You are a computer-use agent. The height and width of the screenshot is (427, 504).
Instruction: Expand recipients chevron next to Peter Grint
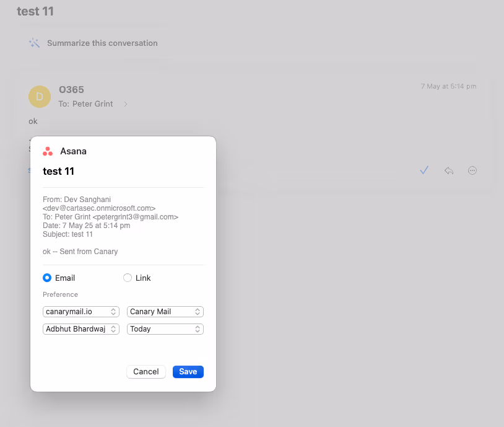126,104
